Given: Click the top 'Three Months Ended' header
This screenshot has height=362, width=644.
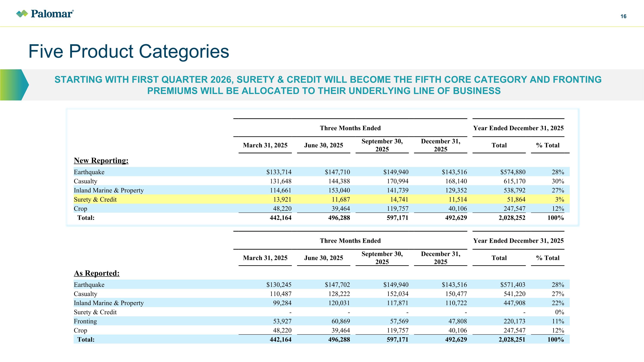Looking at the screenshot, I should pyautogui.click(x=350, y=128).
